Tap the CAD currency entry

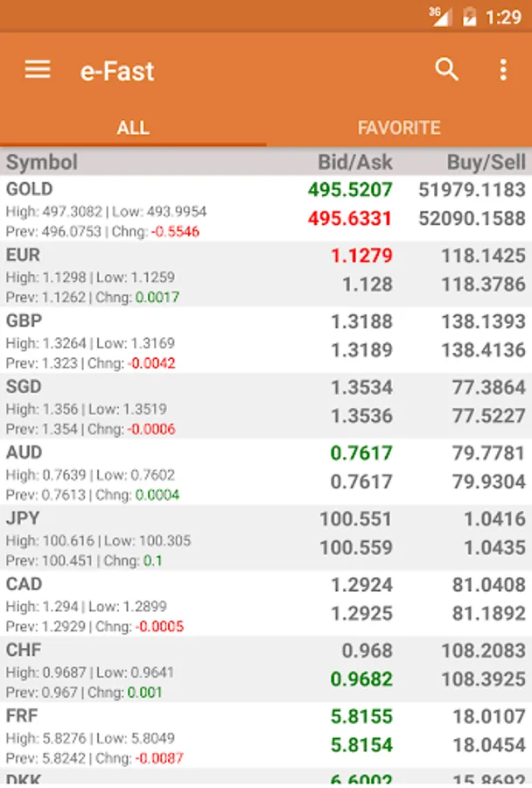click(24, 584)
